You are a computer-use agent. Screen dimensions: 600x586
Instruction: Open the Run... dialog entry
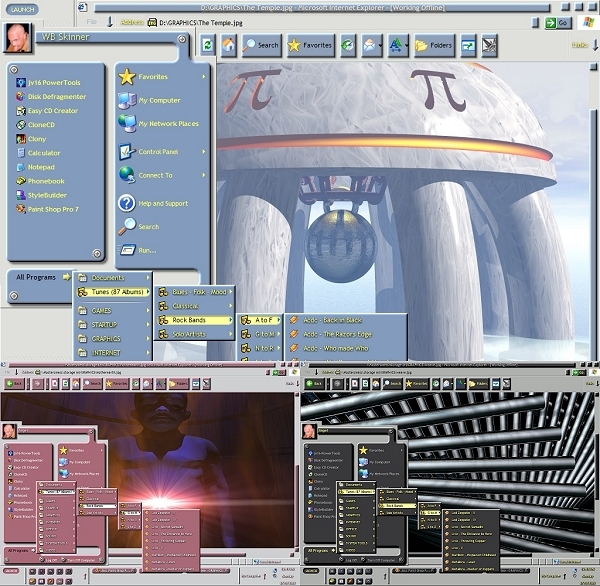point(137,250)
